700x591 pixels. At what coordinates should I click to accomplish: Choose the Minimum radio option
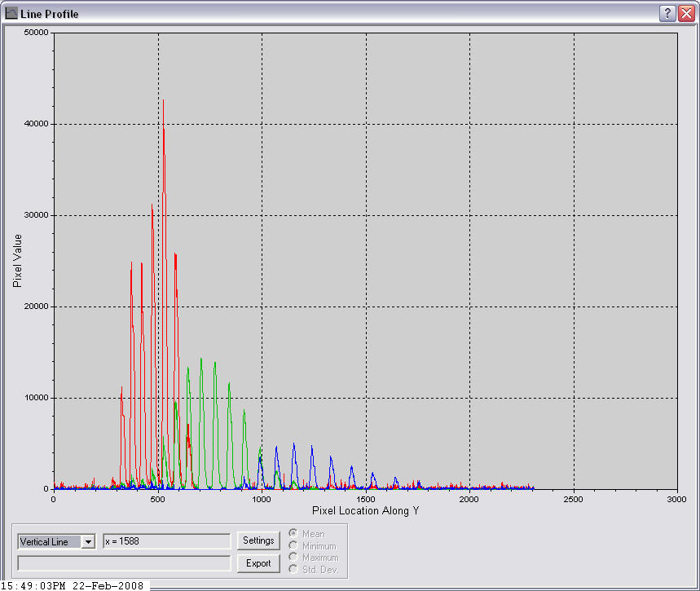click(293, 545)
